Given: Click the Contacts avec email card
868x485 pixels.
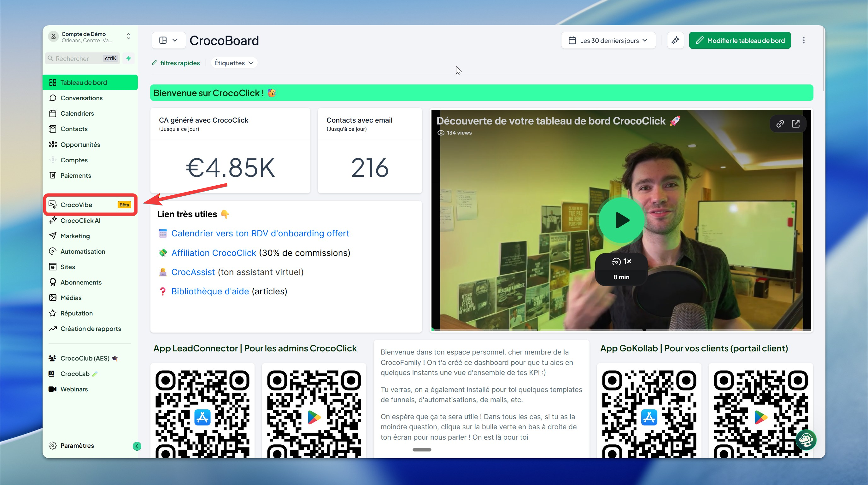Looking at the screenshot, I should click(x=370, y=150).
